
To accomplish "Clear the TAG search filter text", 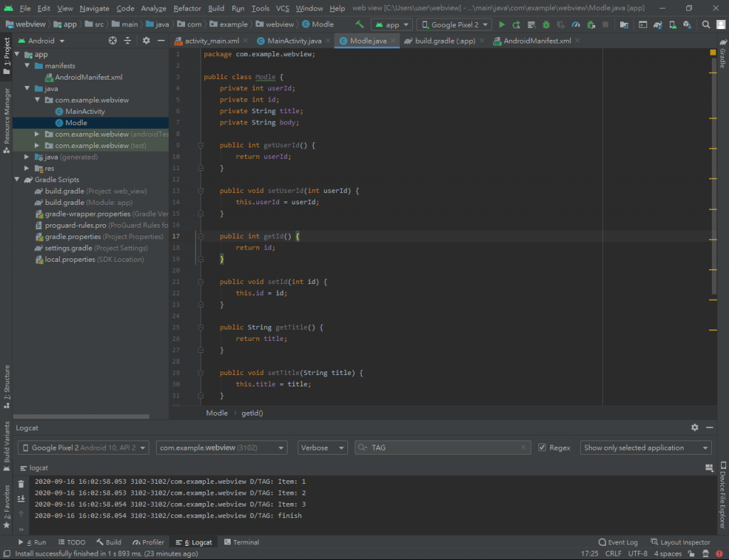I will [524, 448].
